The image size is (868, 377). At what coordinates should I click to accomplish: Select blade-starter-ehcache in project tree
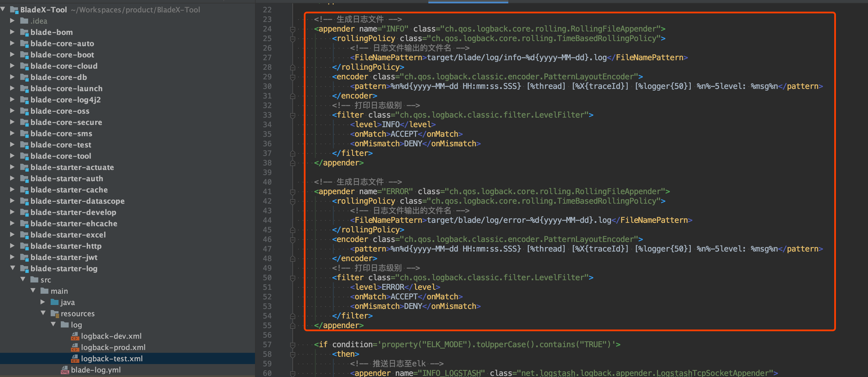74,223
